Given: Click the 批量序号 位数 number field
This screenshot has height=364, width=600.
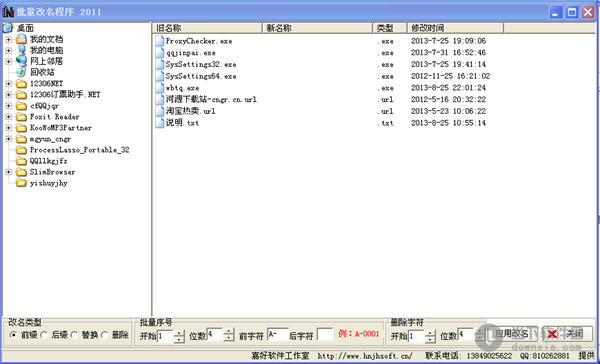Looking at the screenshot, I should pos(215,335).
